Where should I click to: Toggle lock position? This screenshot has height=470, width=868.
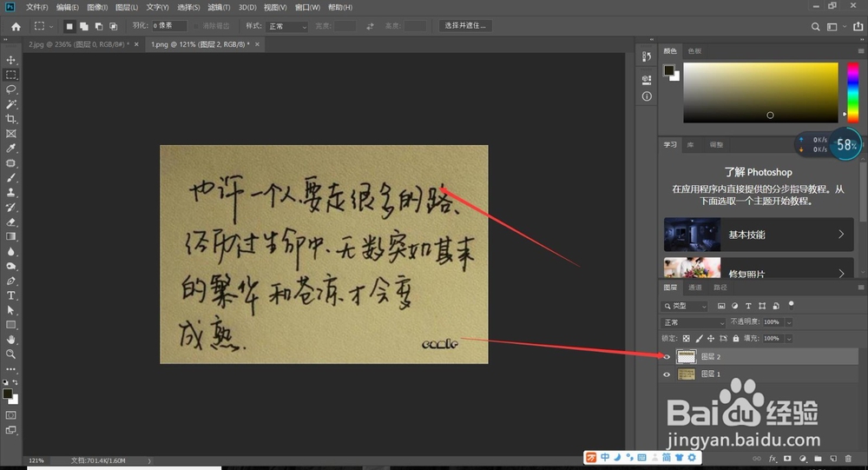711,338
